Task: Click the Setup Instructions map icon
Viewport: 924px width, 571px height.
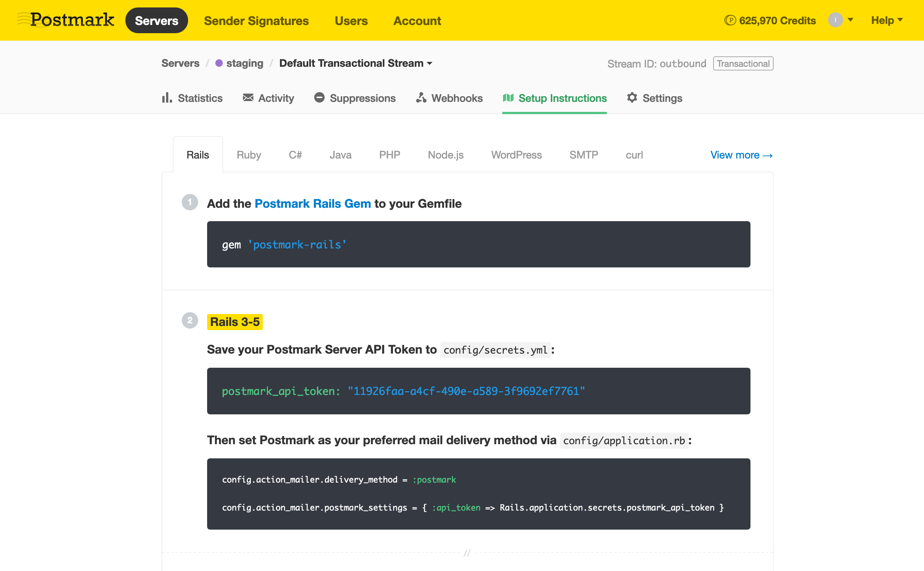Action: [508, 98]
